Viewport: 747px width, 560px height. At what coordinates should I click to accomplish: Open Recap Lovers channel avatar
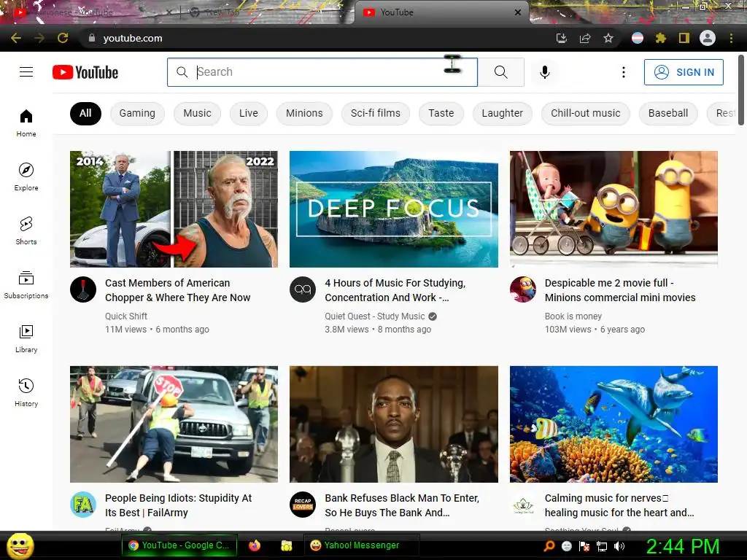pyautogui.click(x=303, y=505)
